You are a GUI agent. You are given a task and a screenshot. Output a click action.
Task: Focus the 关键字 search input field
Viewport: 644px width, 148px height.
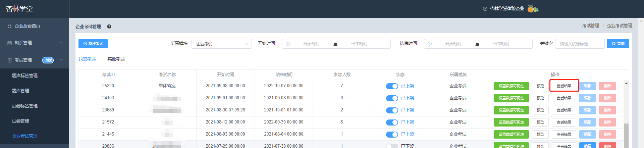[580, 44]
